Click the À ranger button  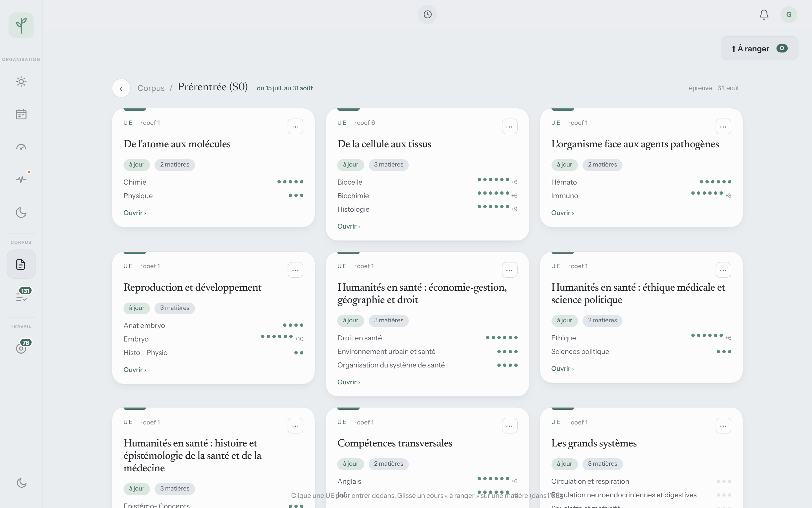pyautogui.click(x=759, y=48)
